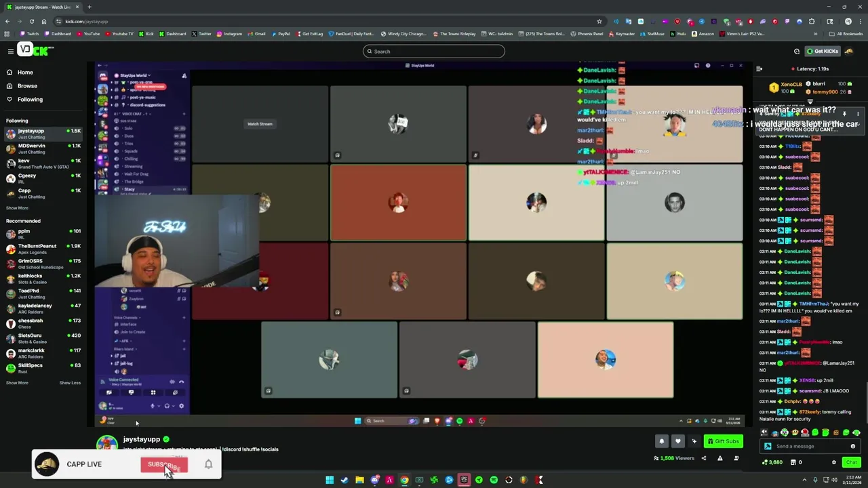This screenshot has width=868, height=488.
Task: Click jaystayupp channel name under video
Action: (x=142, y=439)
